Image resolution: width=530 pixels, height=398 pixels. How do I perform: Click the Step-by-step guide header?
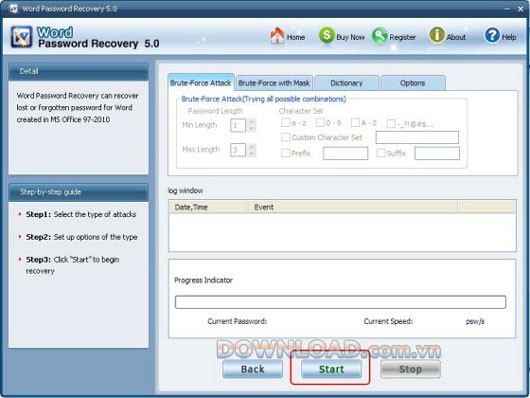78,192
